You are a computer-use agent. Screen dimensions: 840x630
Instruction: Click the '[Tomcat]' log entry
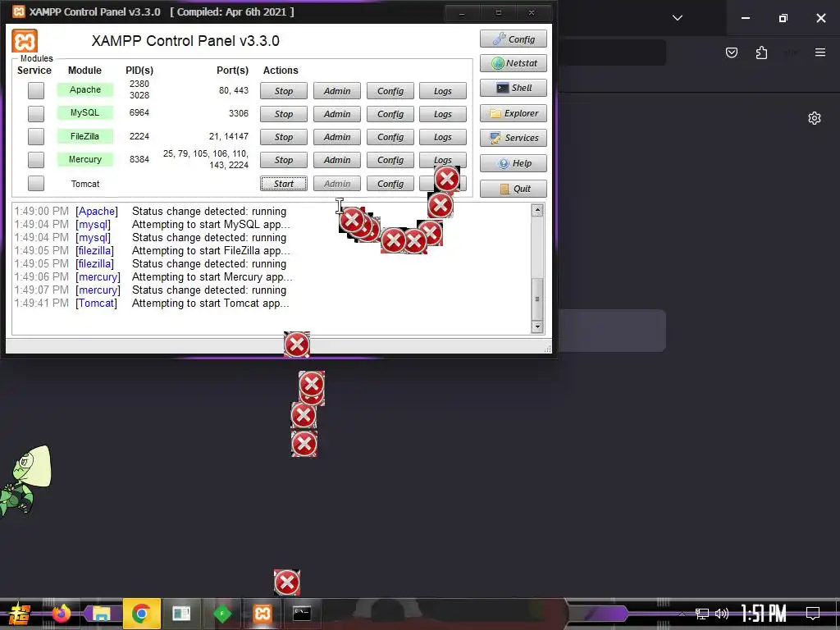[97, 304]
